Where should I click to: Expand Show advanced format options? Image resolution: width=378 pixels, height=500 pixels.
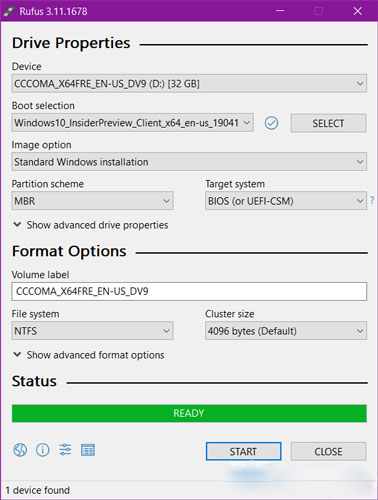(89, 355)
